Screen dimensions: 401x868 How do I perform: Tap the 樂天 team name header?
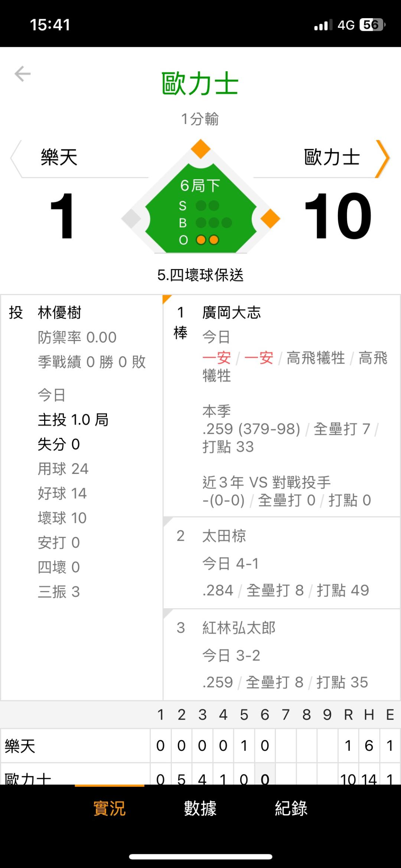coord(59,157)
